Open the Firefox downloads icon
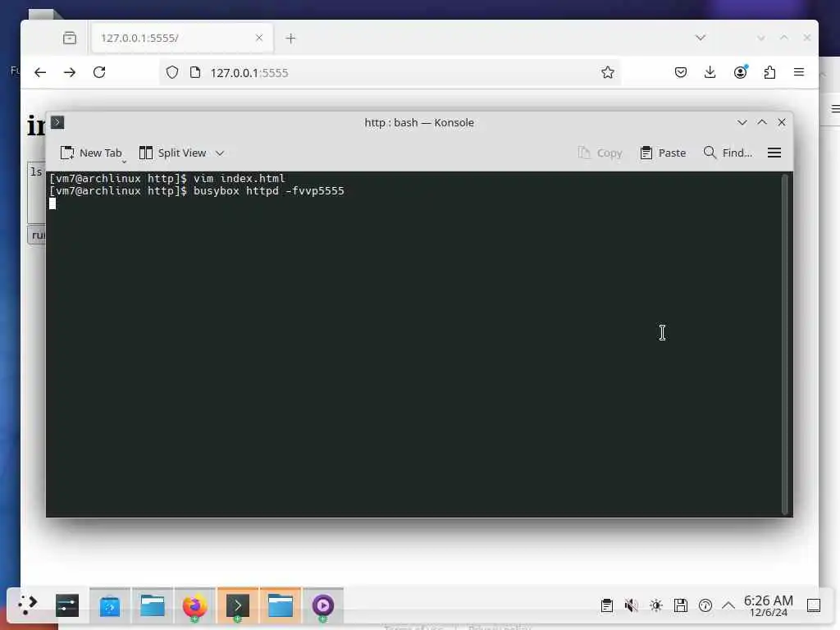This screenshot has height=630, width=840. click(x=710, y=72)
